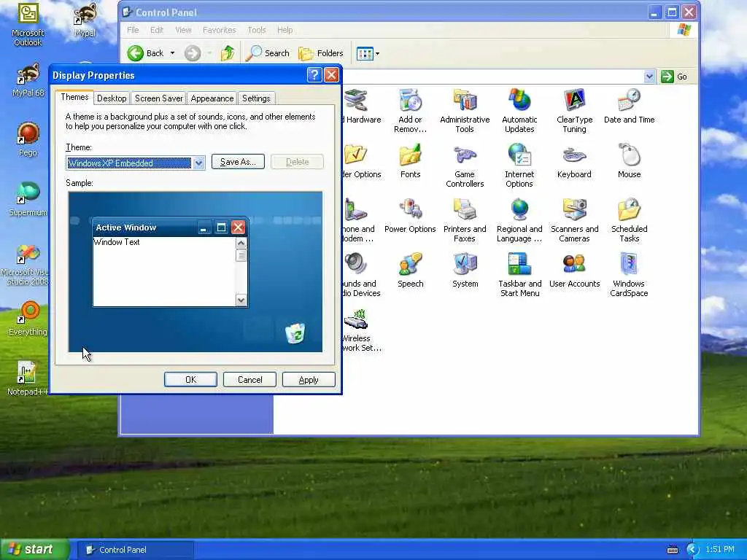The height and width of the screenshot is (560, 747).
Task: Open the Help menu
Action: click(x=285, y=30)
